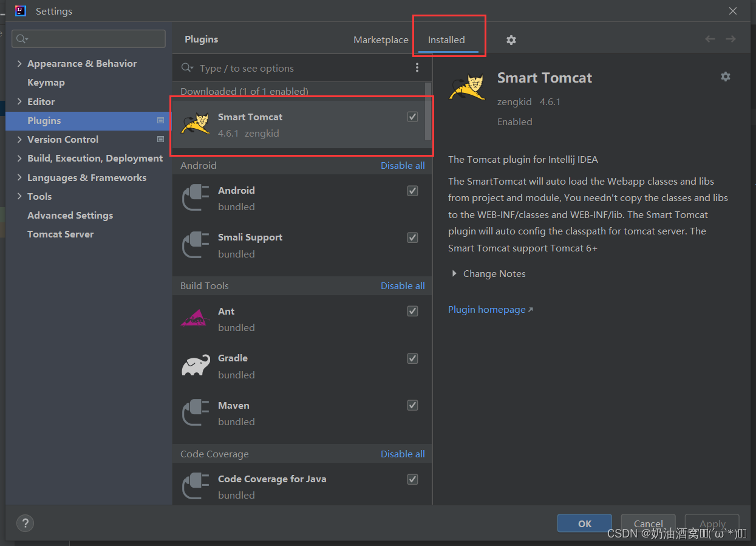This screenshot has height=546, width=756.
Task: Click the Gradle elephant icon
Action: [x=196, y=366]
